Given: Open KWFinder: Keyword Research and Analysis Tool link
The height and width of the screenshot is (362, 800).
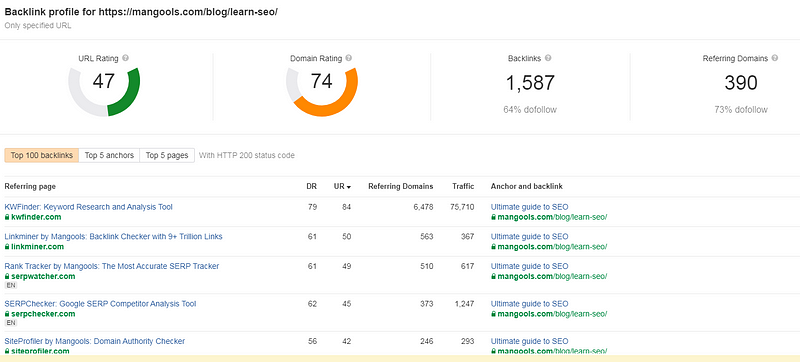Looking at the screenshot, I should [x=89, y=207].
